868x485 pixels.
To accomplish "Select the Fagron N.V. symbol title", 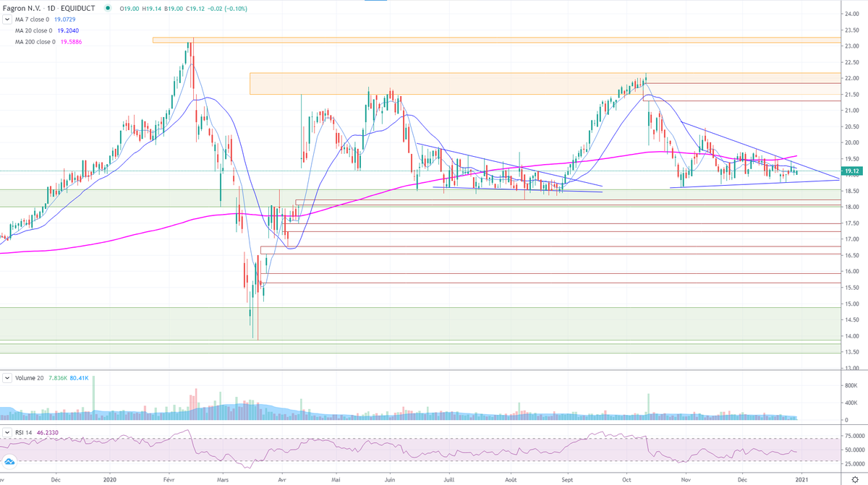I will tap(22, 9).
